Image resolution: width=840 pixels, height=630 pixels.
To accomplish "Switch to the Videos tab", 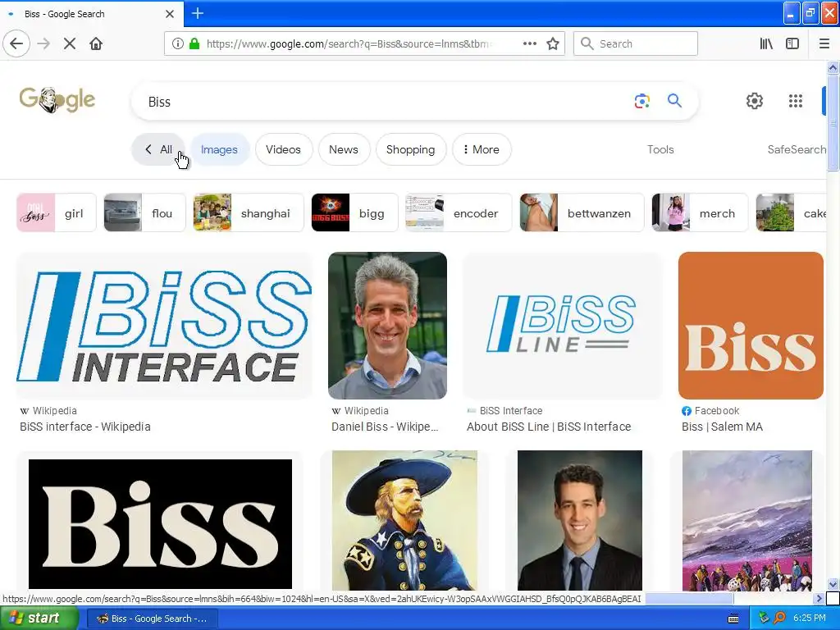I will (x=283, y=149).
